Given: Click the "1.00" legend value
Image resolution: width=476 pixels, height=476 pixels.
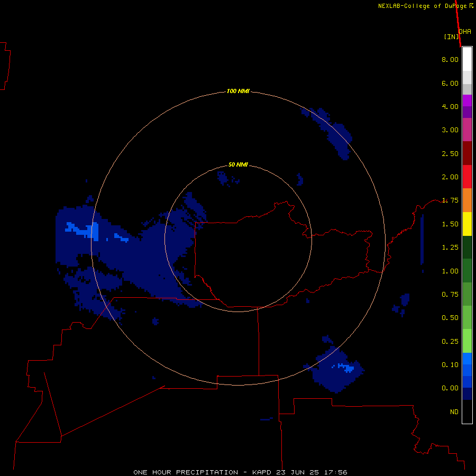Looking at the screenshot, I should coord(450,271).
